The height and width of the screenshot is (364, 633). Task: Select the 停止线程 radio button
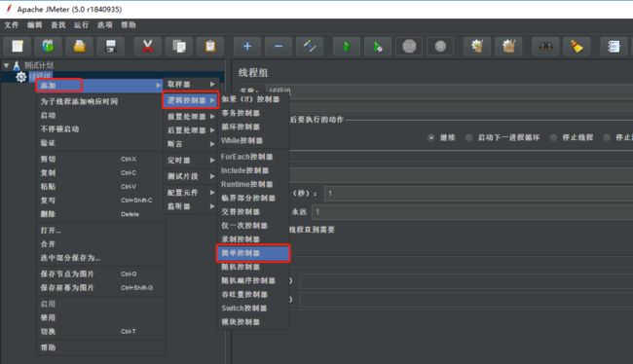pos(553,137)
